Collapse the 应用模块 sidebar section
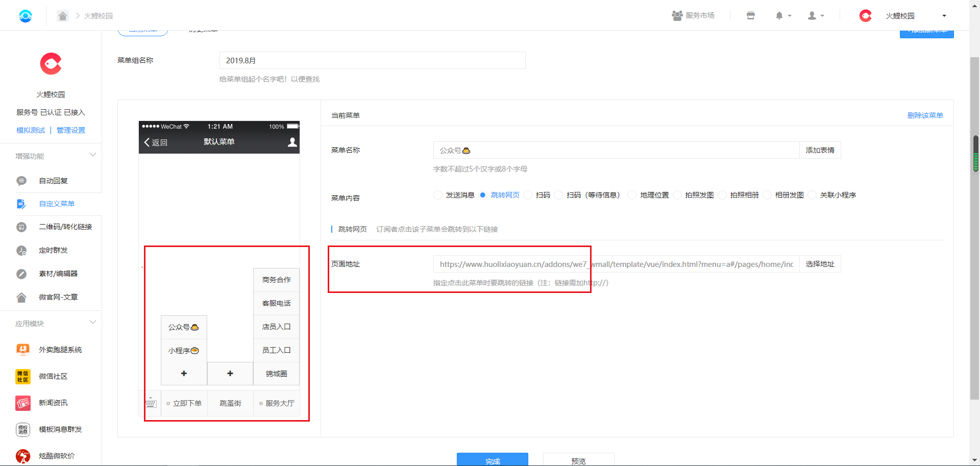 (93, 323)
